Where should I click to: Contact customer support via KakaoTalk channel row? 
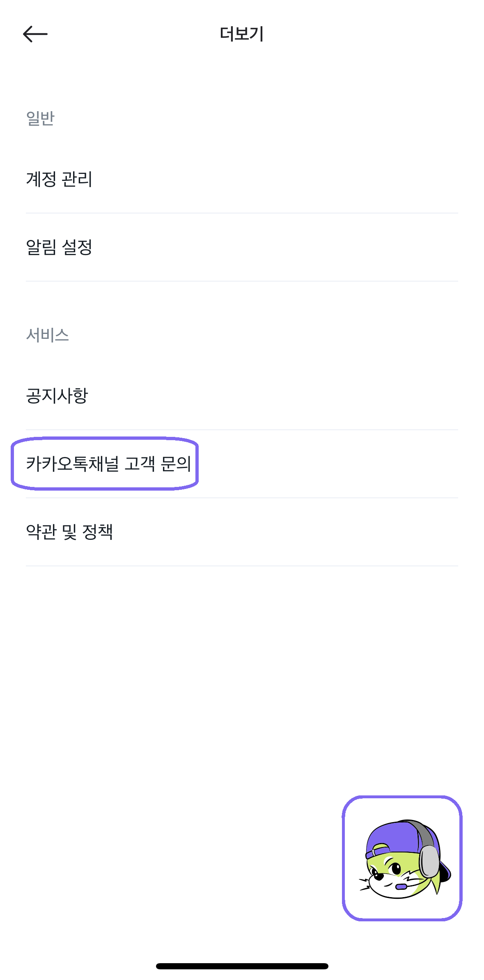[x=242, y=464]
